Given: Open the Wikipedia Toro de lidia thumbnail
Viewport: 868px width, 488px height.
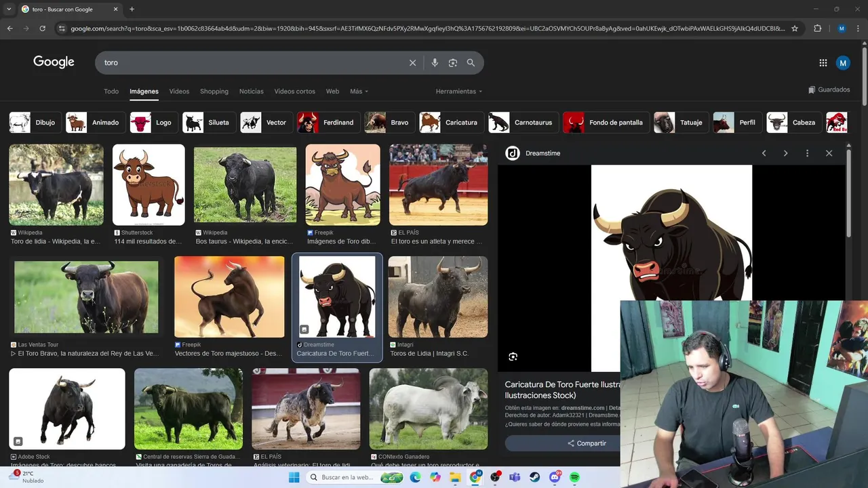Looking at the screenshot, I should pos(56,184).
